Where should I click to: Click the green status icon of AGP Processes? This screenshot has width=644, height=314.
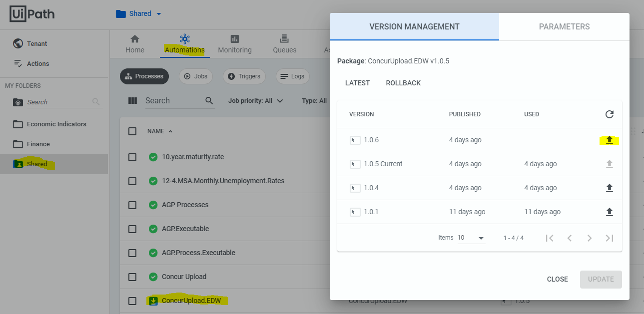click(153, 205)
